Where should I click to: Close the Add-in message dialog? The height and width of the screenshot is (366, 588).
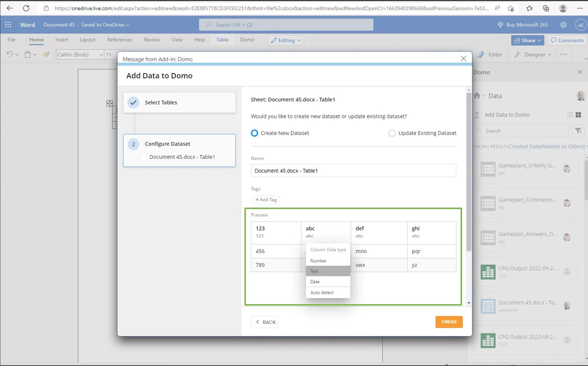pos(463,59)
